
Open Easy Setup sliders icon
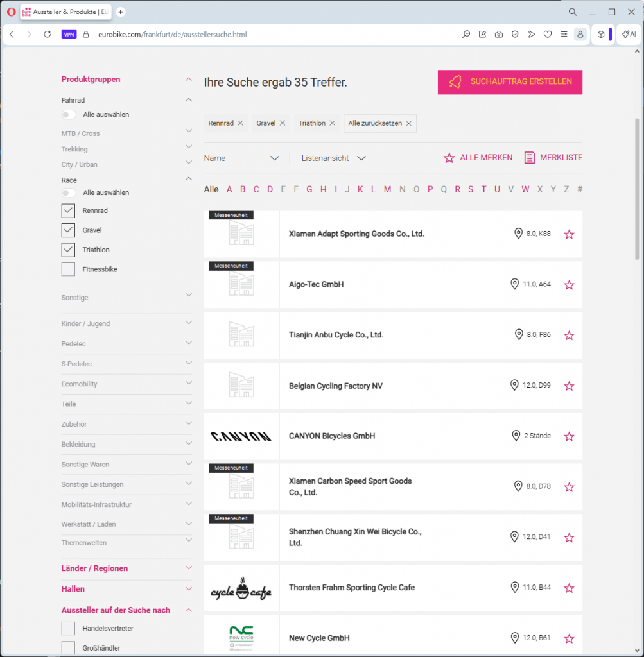point(564,35)
